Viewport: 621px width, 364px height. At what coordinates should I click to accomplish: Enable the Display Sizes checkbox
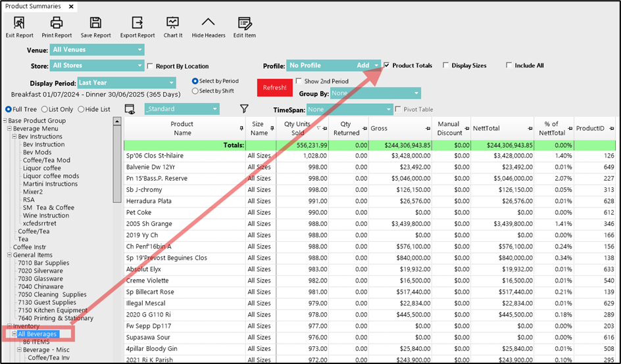(x=446, y=66)
